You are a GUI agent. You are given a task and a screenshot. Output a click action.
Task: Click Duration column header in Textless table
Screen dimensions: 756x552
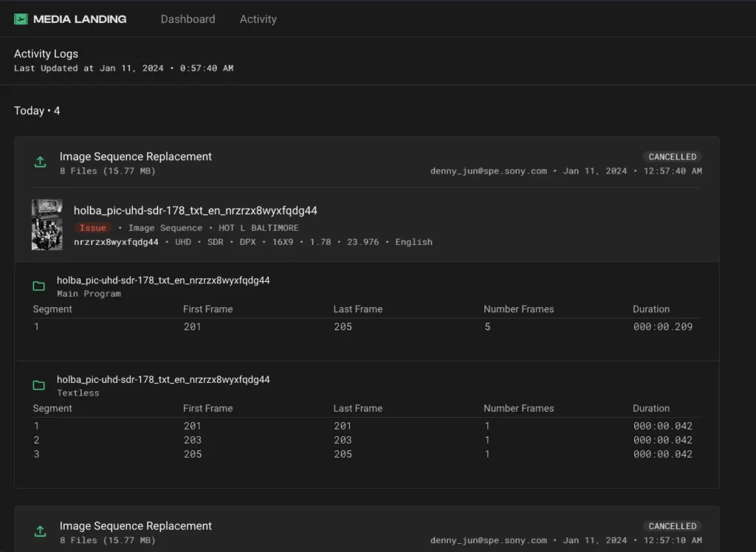[x=650, y=408]
